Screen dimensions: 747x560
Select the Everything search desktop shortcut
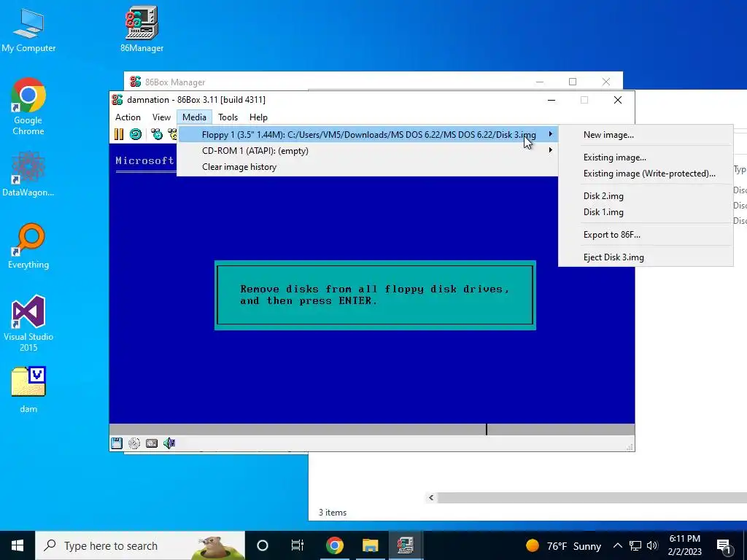pos(28,246)
